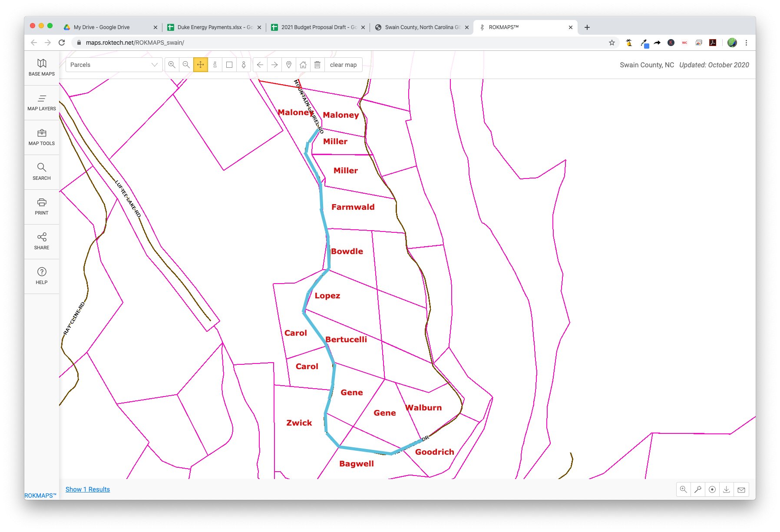Open the Base Maps panel
780x532 pixels.
pyautogui.click(x=42, y=68)
